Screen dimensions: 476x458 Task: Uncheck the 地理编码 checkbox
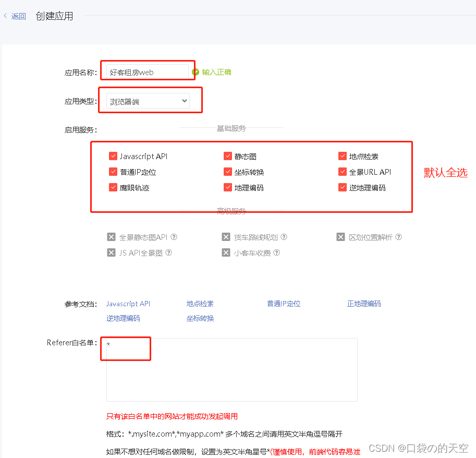click(228, 187)
